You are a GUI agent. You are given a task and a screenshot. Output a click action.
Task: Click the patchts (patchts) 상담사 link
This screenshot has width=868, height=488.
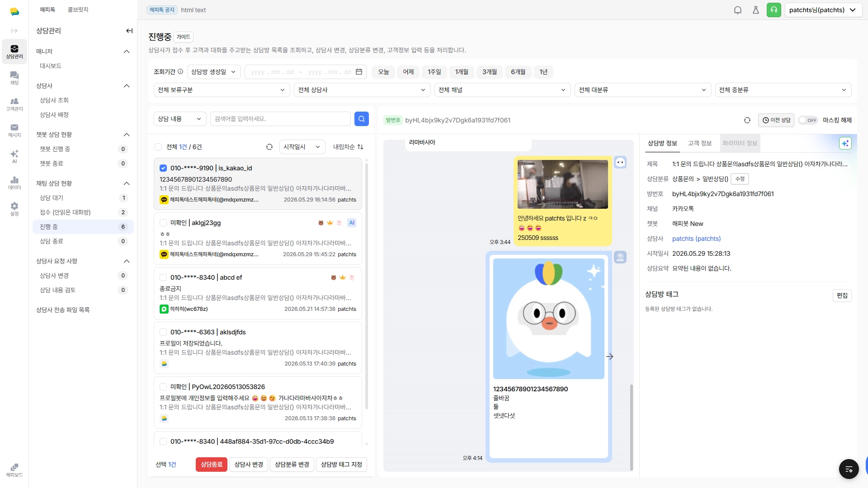696,239
